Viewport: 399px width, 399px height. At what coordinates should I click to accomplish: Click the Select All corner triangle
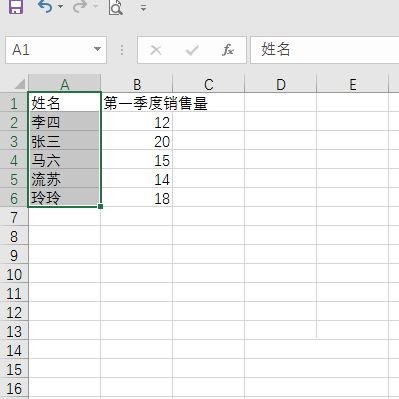point(19,84)
